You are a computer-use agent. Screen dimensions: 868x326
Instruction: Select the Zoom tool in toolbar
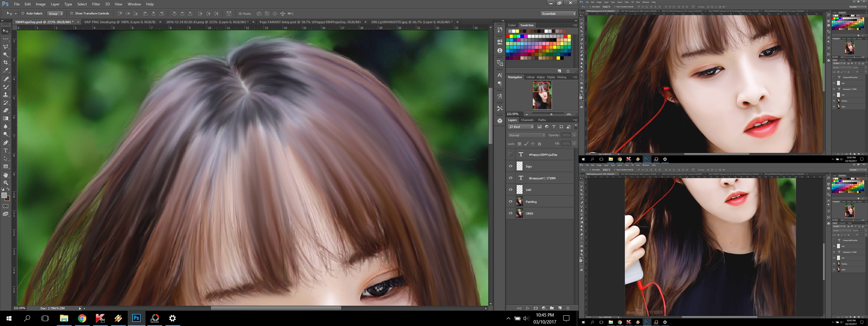[x=6, y=183]
